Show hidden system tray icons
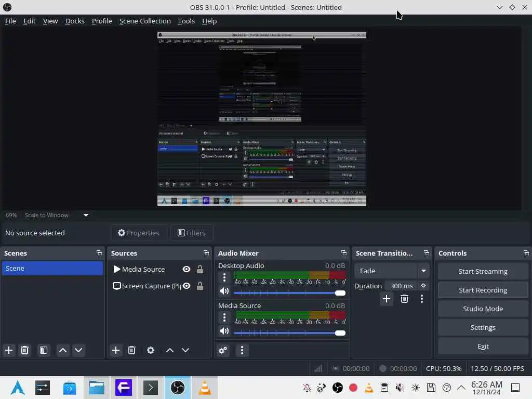The image size is (532, 399). (x=461, y=388)
